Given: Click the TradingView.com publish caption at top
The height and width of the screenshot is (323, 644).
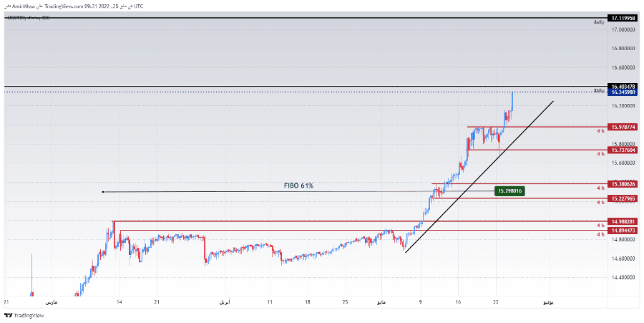Looking at the screenshot, I should [x=74, y=6].
